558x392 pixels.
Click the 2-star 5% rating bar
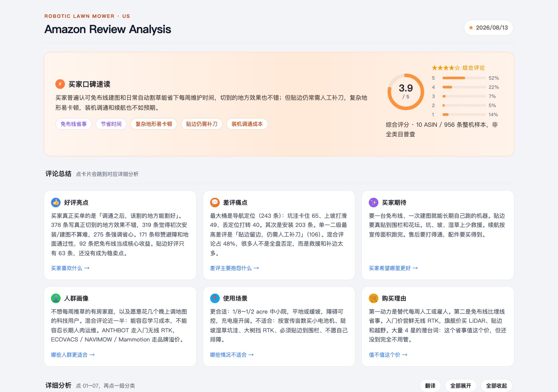coord(465,105)
